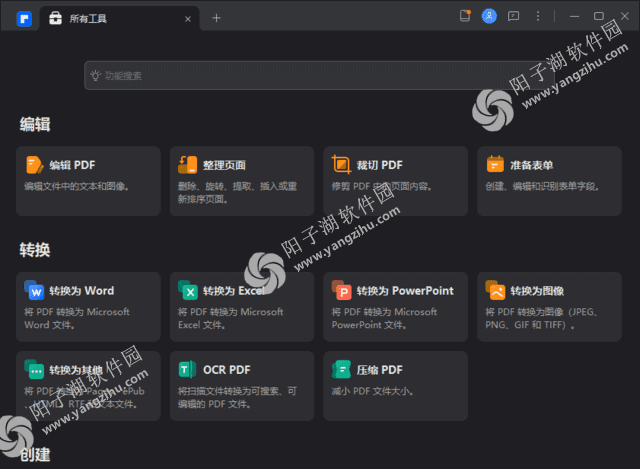Viewport: 640px width, 469px height.
Task: Click the 编辑 PDF icon
Action: coord(34,165)
